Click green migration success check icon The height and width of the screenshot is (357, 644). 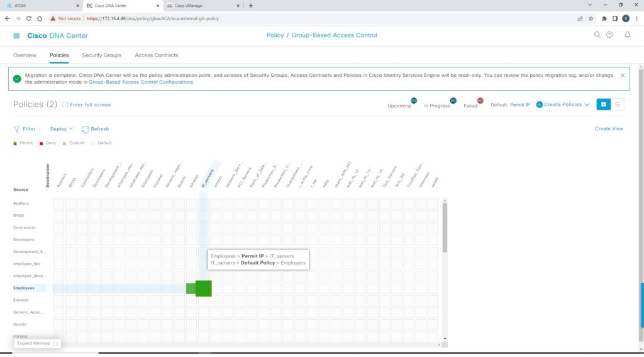17,79
